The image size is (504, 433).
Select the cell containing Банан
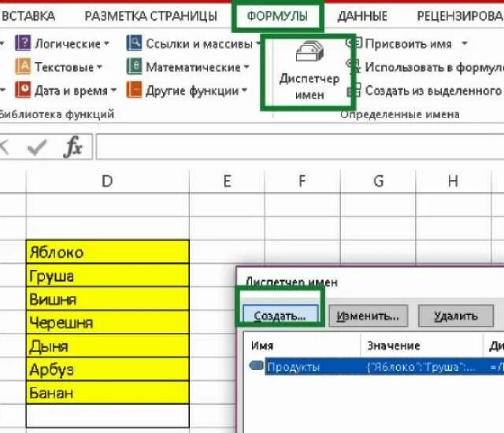(107, 393)
